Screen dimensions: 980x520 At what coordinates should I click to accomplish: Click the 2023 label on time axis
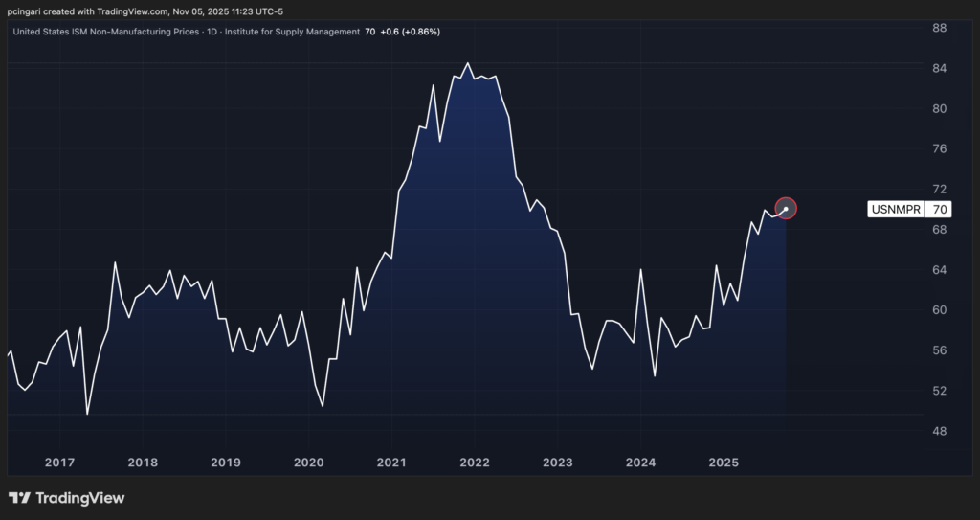[x=557, y=463]
